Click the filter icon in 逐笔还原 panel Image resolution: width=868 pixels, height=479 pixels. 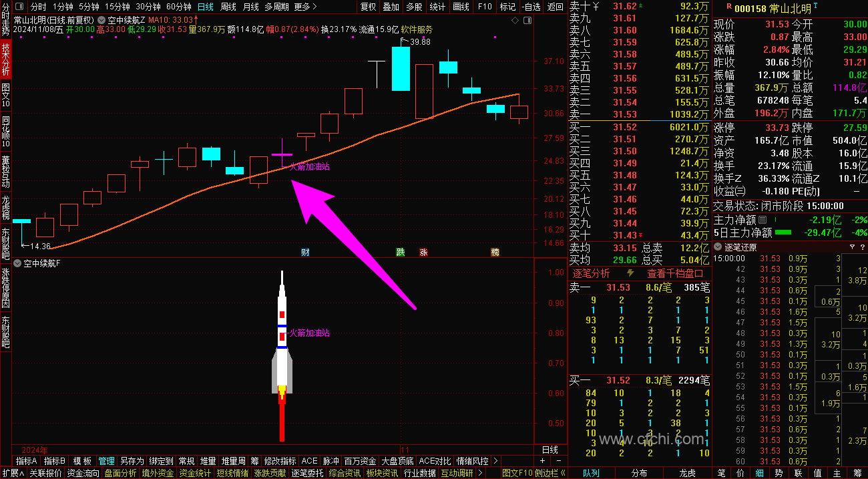[851, 247]
